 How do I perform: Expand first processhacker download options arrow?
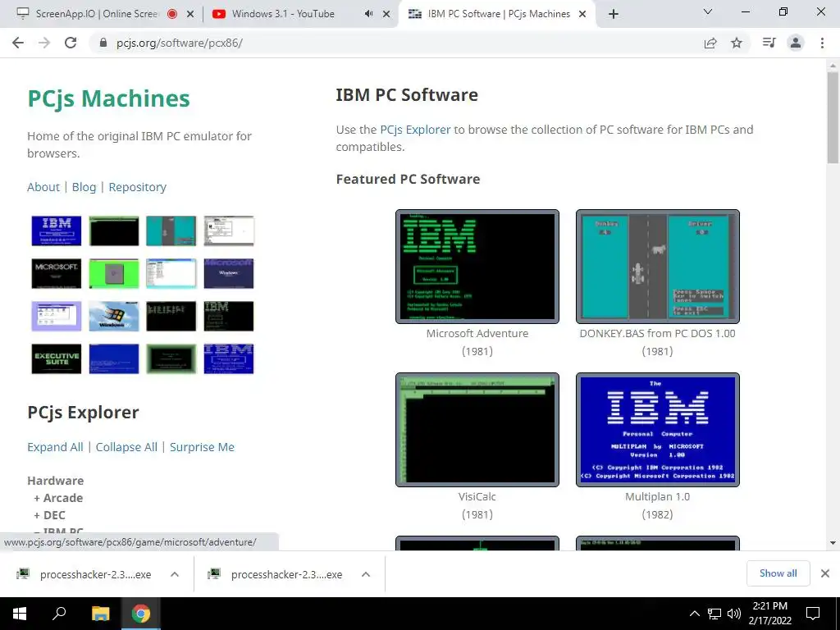pyautogui.click(x=175, y=574)
